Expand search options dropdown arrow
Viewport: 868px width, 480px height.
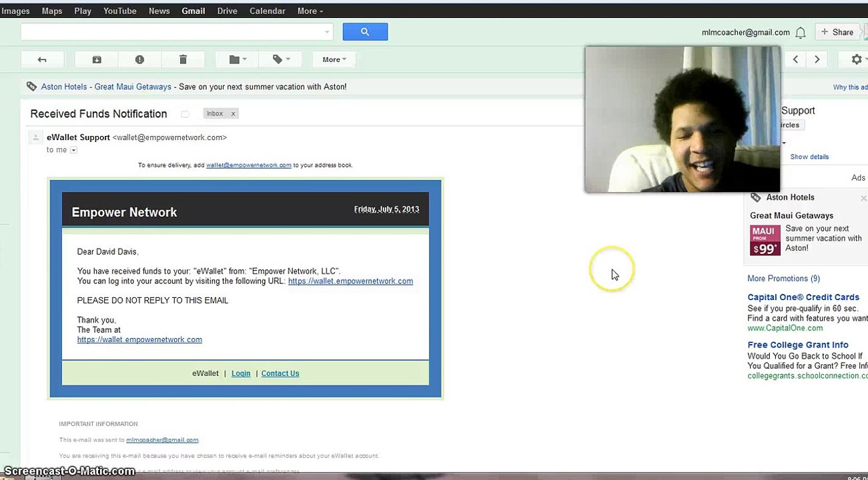[327, 31]
